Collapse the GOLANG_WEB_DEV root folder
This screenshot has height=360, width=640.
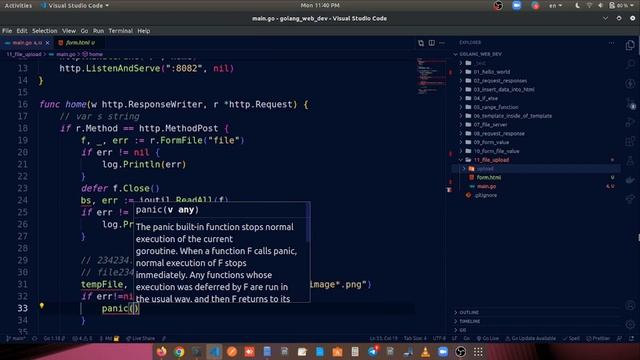click(480, 54)
